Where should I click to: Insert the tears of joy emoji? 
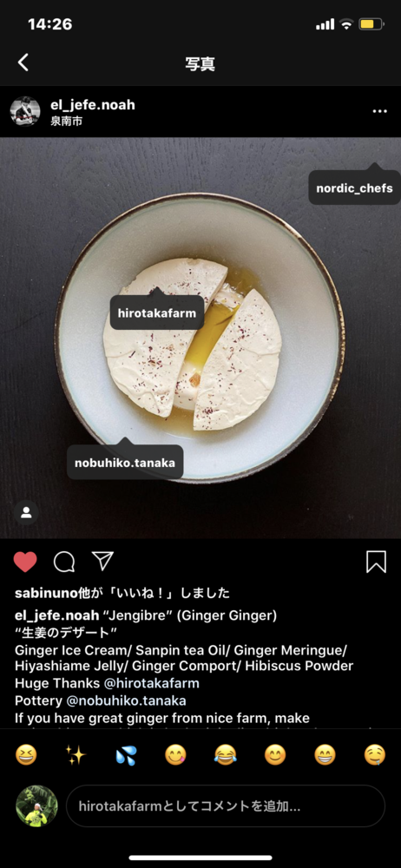tap(226, 754)
